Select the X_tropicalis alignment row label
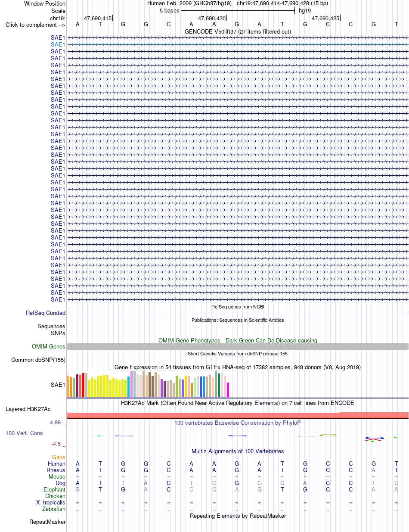 coord(51,503)
